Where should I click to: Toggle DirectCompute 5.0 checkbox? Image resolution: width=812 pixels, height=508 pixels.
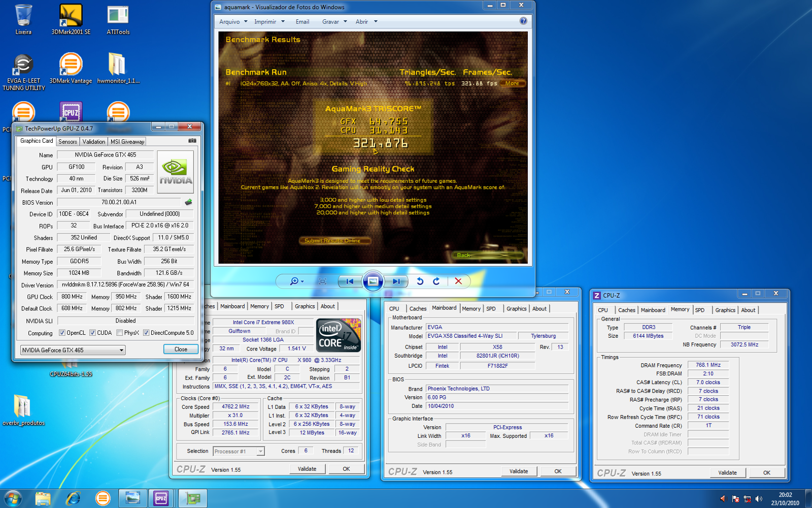click(146, 333)
